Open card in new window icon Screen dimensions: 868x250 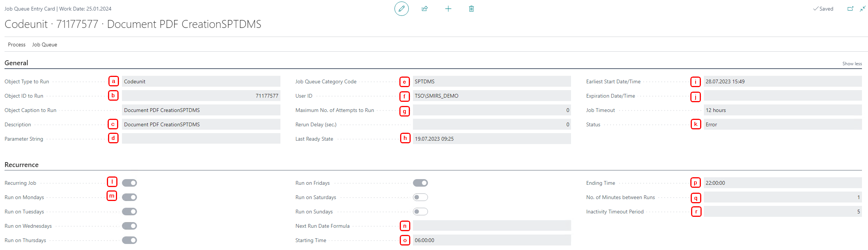coord(850,9)
